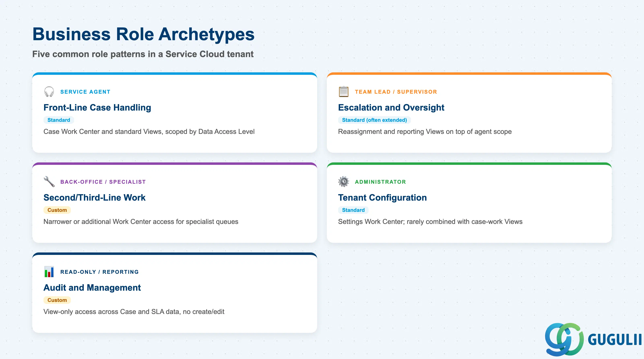Screen dimensions: 644x359
Task: Click 'Settings Work Center; rarely combined' description
Action: coord(430,222)
